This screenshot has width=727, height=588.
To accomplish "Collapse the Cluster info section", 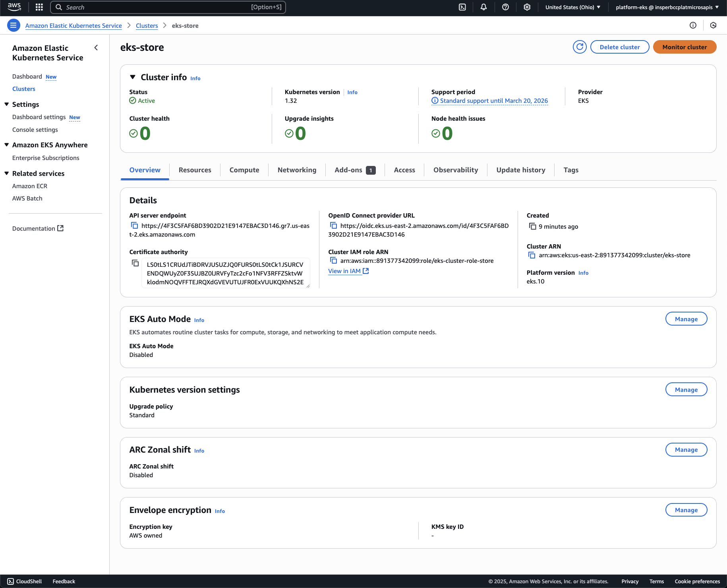I will pyautogui.click(x=133, y=77).
